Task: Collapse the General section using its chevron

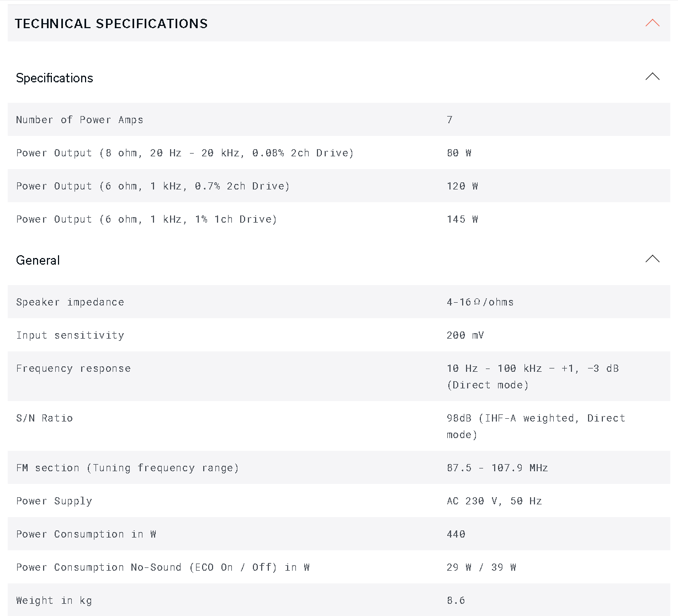Action: (652, 259)
